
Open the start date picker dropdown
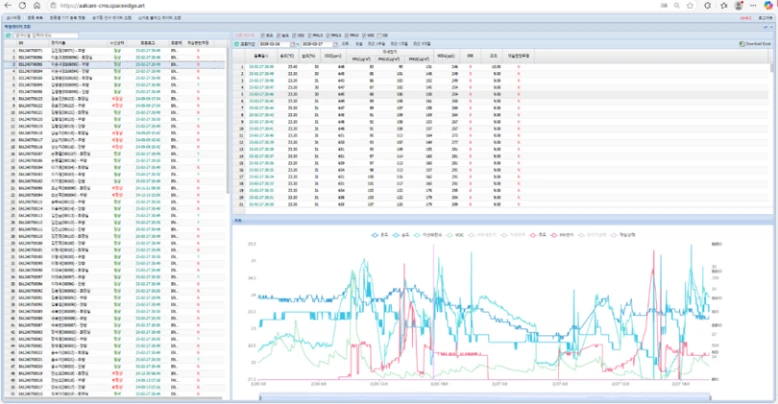pos(291,44)
